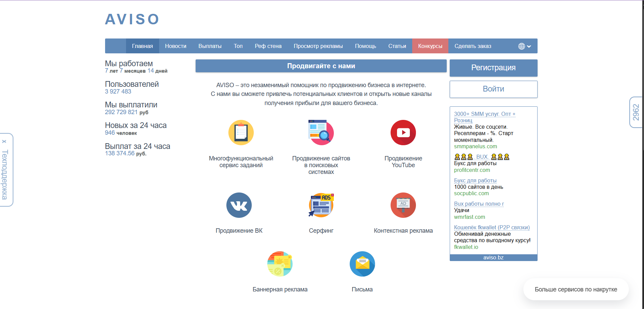
Task: Open the Кошелёк fkwallet ad link
Action: 492,227
